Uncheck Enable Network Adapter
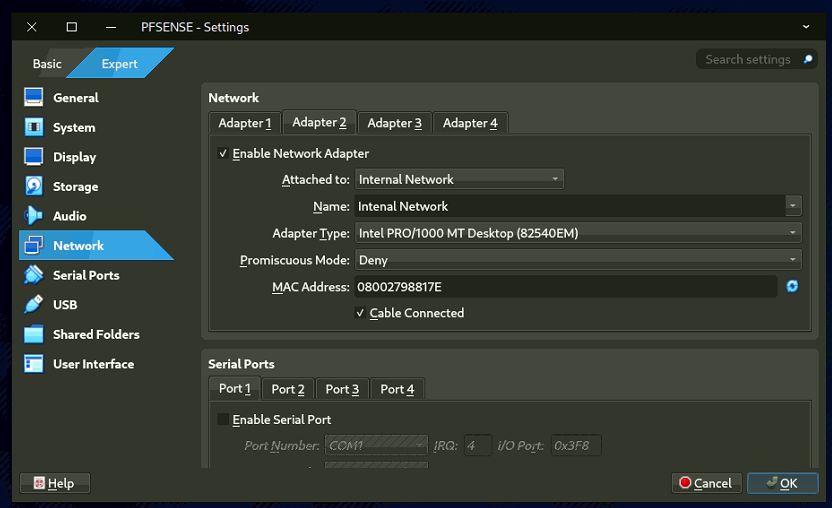Image resolution: width=832 pixels, height=508 pixels. coord(222,154)
